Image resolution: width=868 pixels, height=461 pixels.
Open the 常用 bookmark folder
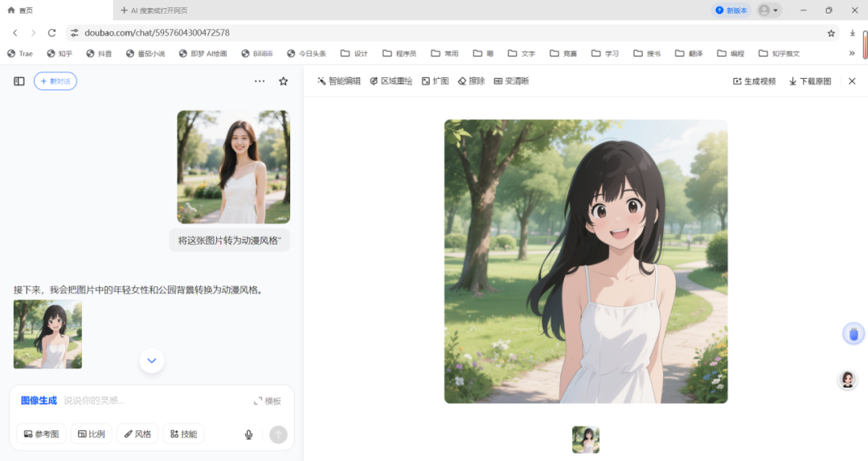pyautogui.click(x=444, y=53)
